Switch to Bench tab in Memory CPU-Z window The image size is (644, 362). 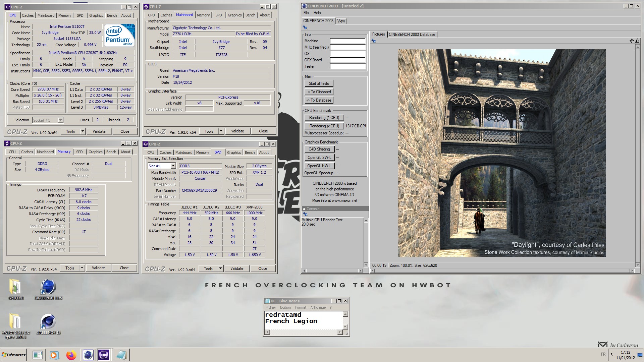tap(111, 152)
